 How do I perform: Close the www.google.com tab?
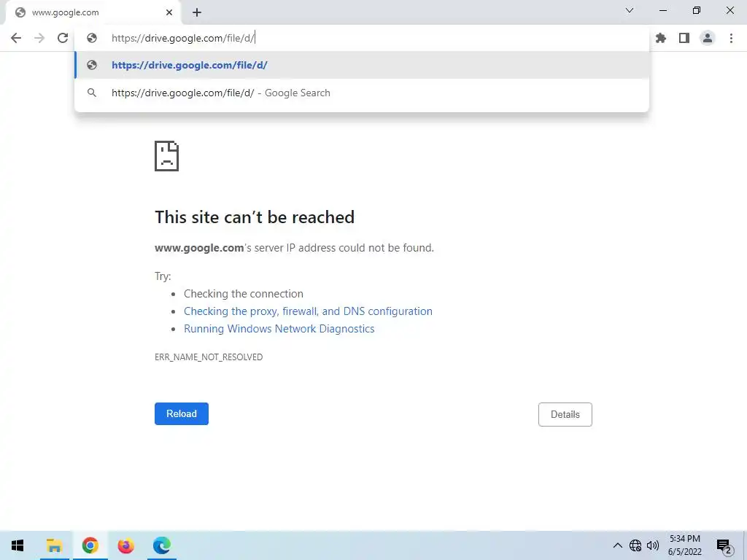click(169, 12)
